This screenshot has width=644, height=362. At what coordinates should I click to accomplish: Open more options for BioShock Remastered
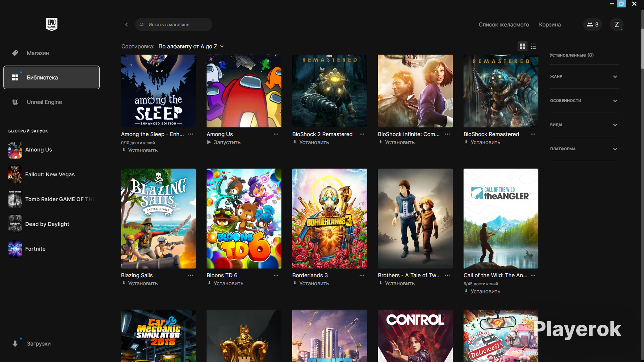(533, 134)
